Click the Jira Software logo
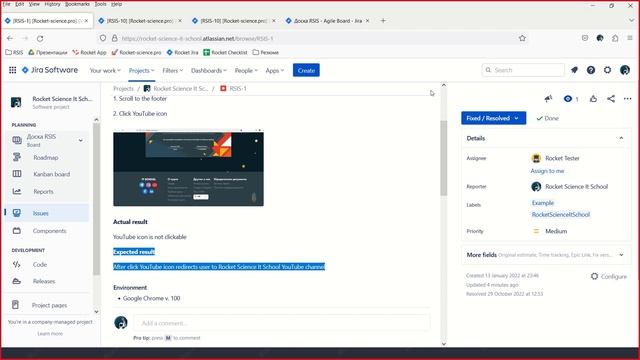Screen dimensions: 640x360 click(50, 70)
